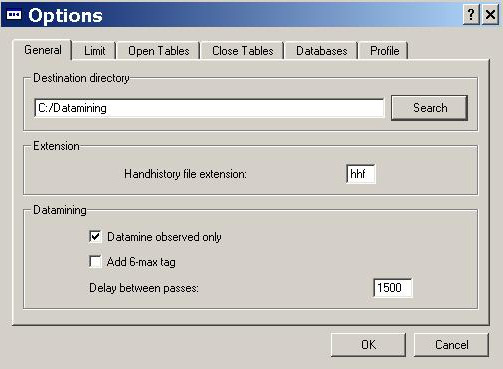The image size is (503, 369).
Task: Click Search to browse for directory
Action: coord(430,108)
